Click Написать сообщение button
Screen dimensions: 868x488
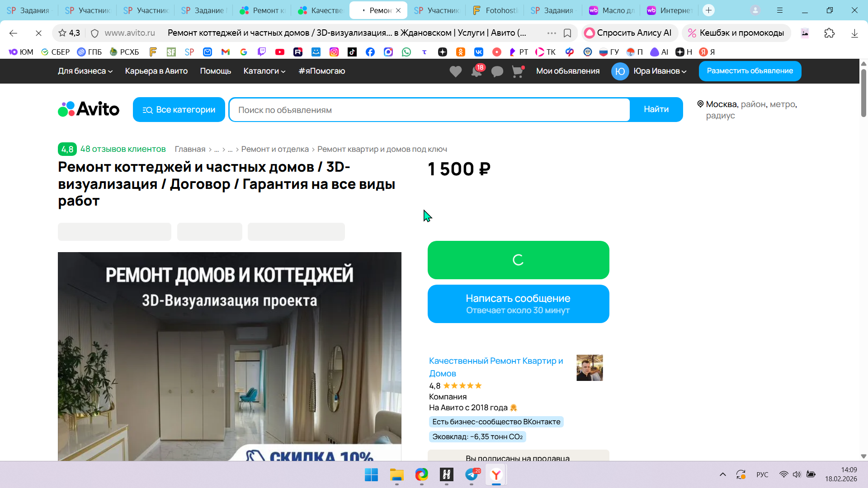click(518, 304)
